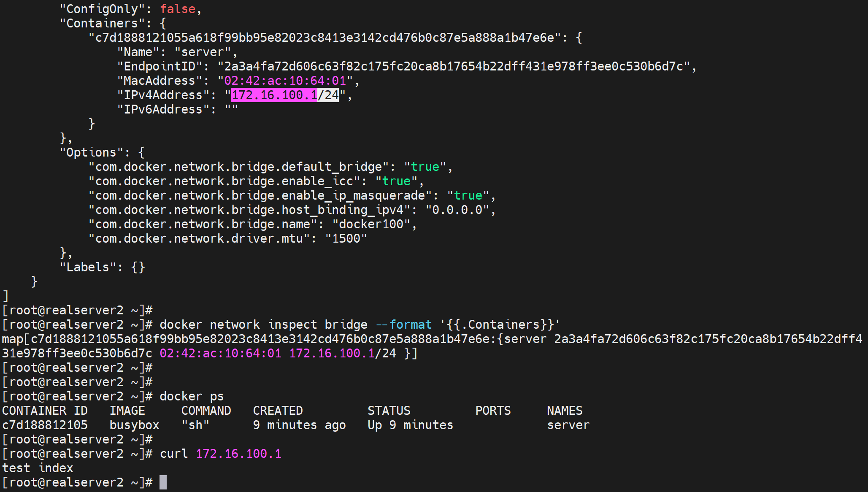The width and height of the screenshot is (868, 492).
Task: Click the red "false" ConfigOnly value
Action: 178,9
